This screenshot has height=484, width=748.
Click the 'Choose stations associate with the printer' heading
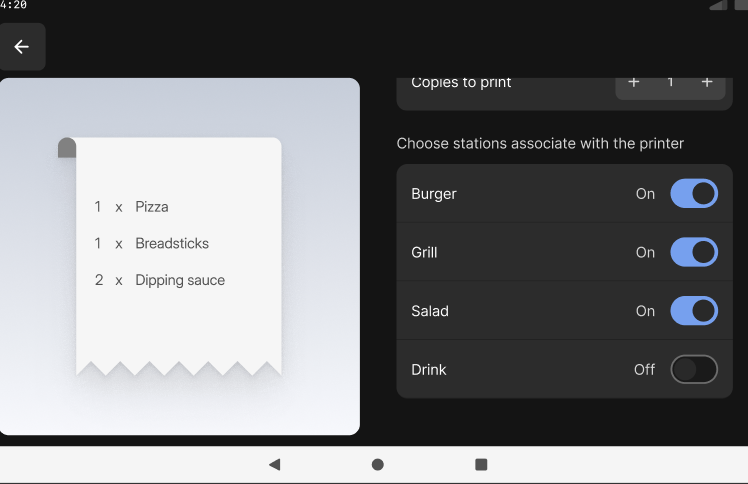pyautogui.click(x=540, y=144)
